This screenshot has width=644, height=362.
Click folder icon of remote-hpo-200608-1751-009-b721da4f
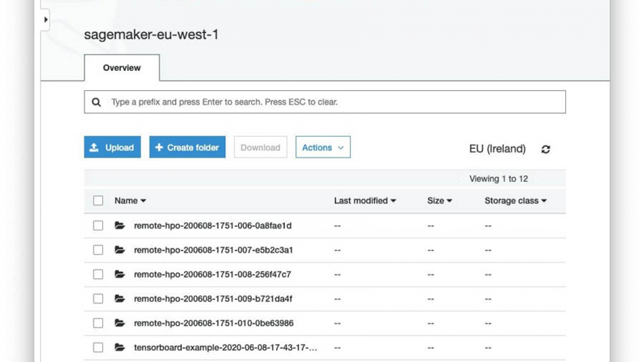(120, 299)
